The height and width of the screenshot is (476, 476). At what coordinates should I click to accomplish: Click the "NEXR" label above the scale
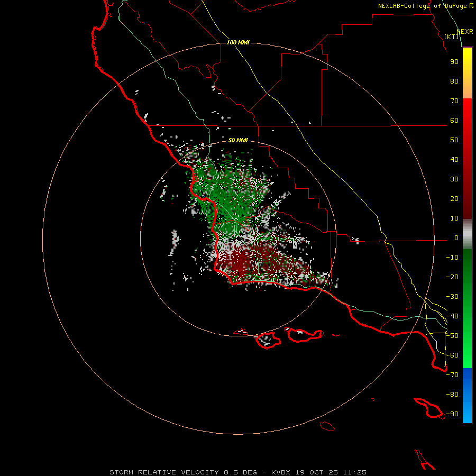click(465, 32)
